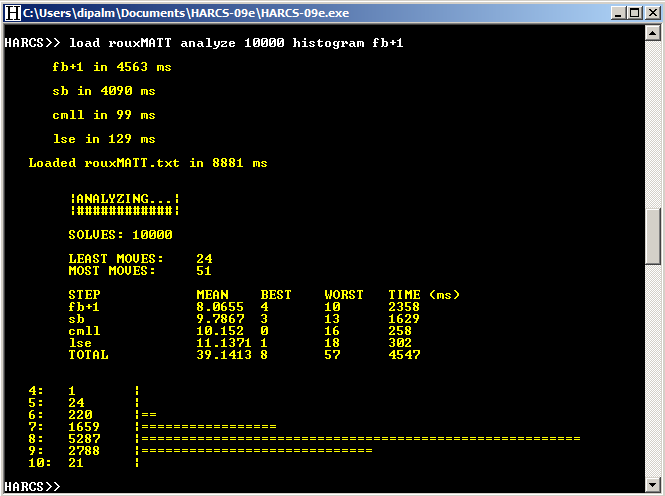Click the TOTAL mean value 39.1413
665x496 pixels.
pos(224,354)
